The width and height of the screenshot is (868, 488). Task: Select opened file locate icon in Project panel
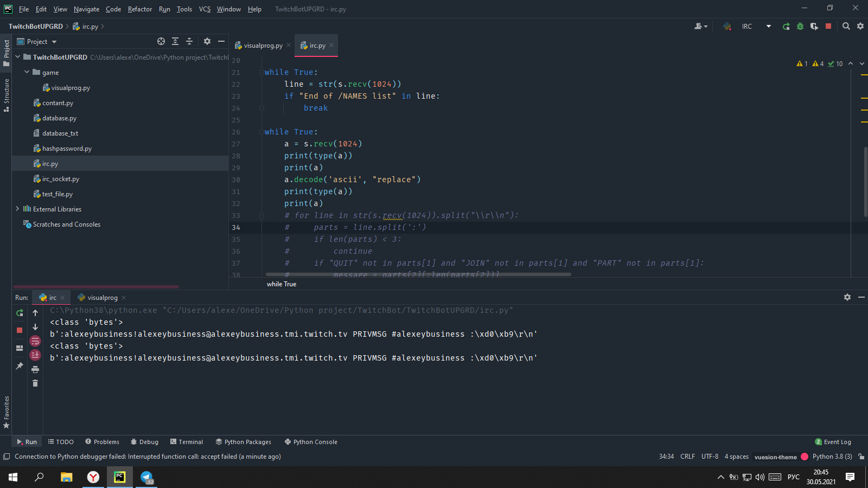161,42
